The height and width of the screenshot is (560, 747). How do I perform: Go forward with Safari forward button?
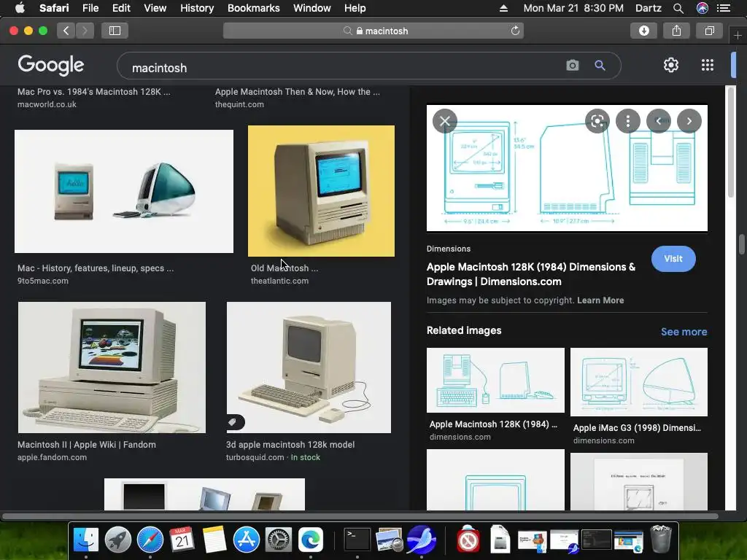85,31
